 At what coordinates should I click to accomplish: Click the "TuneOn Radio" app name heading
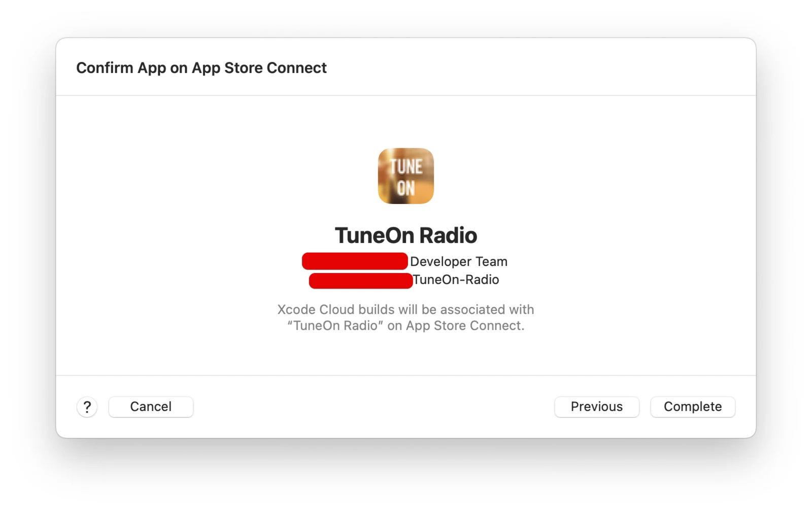[406, 235]
